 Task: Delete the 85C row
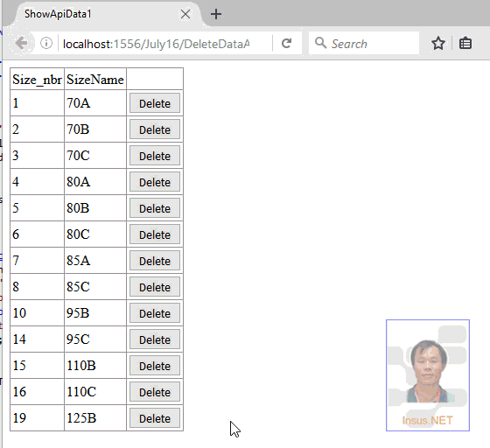tap(155, 287)
